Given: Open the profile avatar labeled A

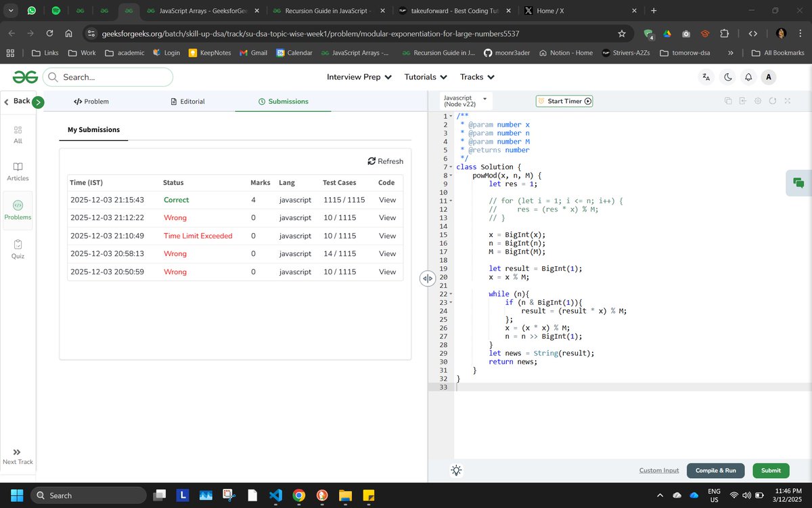Looking at the screenshot, I should tap(768, 77).
